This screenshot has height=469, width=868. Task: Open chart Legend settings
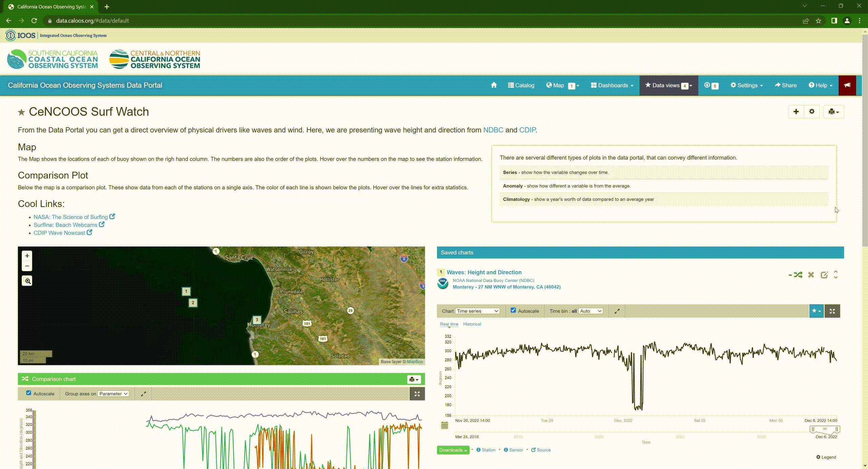pyautogui.click(x=826, y=457)
